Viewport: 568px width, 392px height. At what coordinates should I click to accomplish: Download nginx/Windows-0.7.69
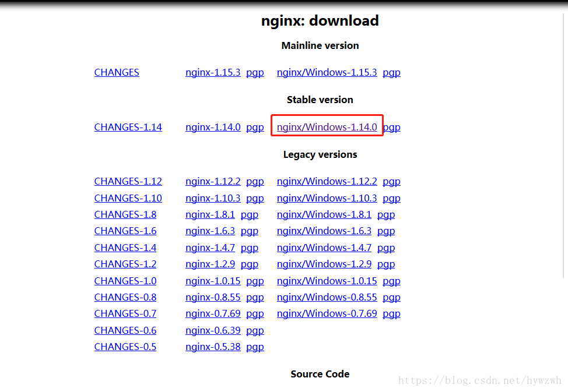coord(327,314)
